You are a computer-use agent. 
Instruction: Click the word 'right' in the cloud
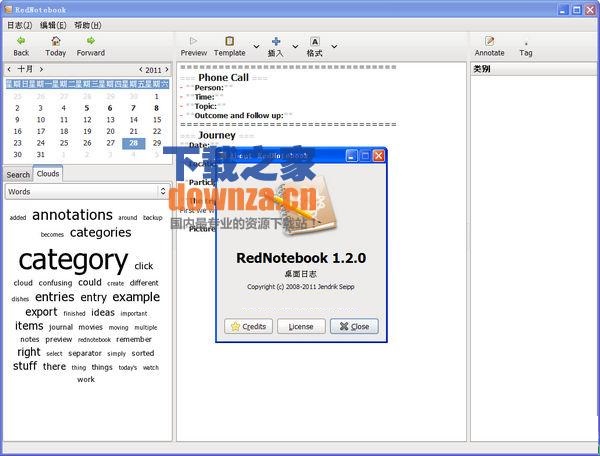[29, 352]
